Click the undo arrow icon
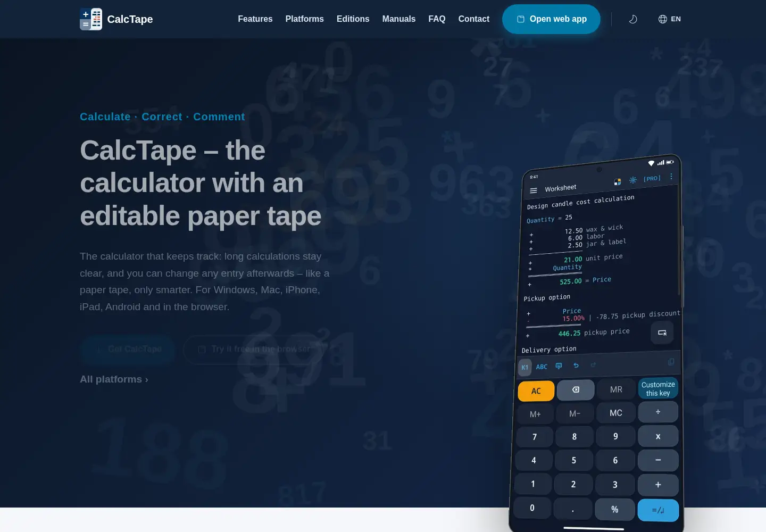This screenshot has width=766, height=532. 576,365
